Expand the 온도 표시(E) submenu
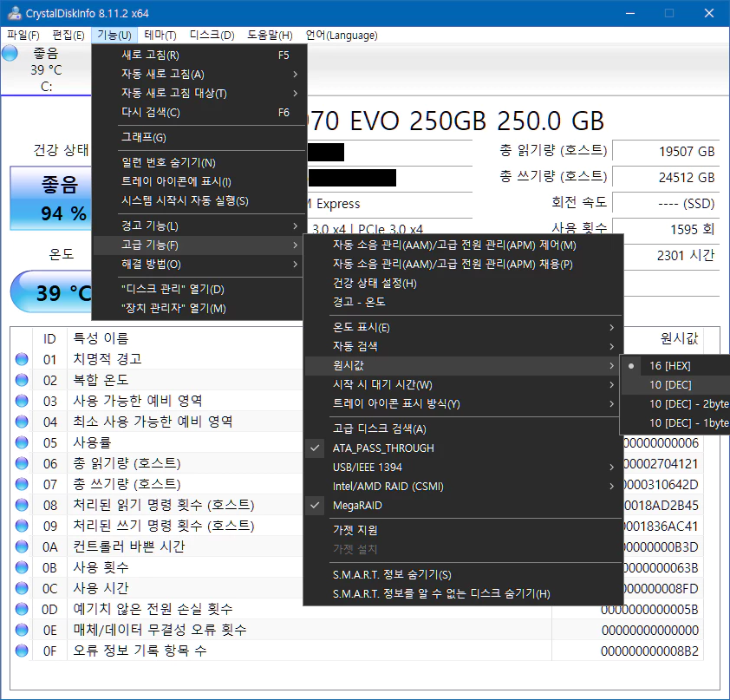Viewport: 730px width, 700px height. coord(463,327)
